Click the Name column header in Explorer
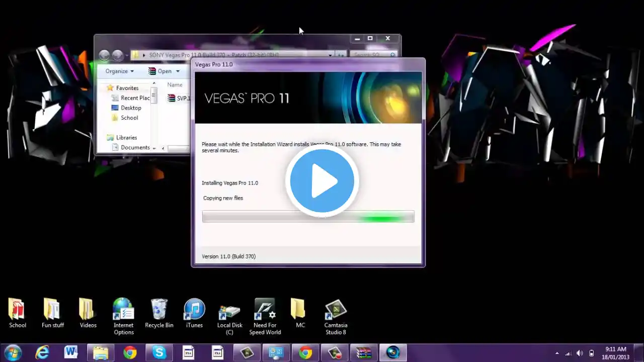This screenshot has width=644, height=362. point(175,85)
